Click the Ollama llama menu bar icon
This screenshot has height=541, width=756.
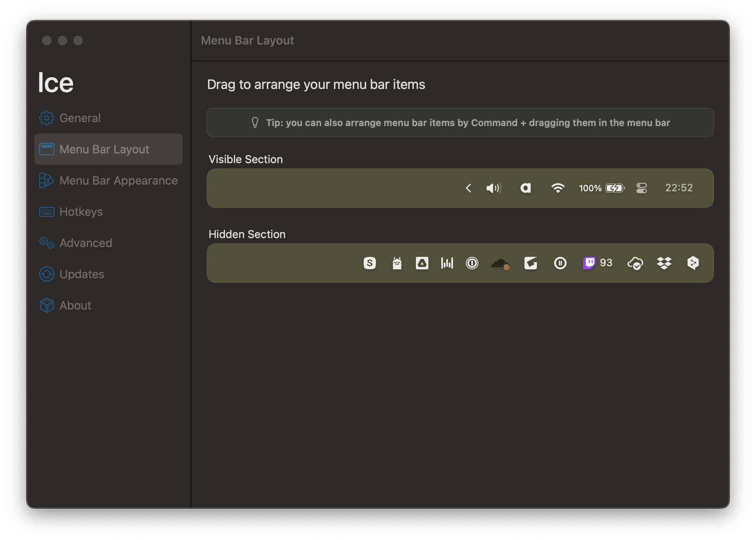click(x=397, y=263)
